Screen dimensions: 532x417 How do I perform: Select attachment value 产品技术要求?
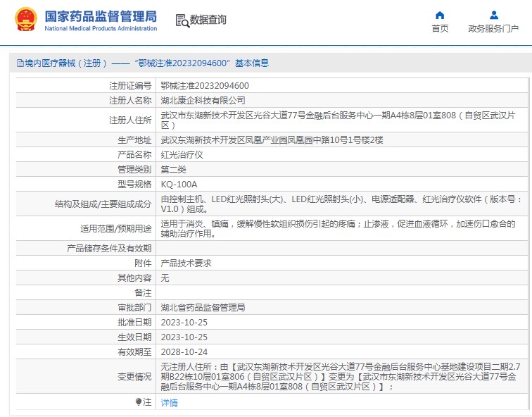pos(186,263)
